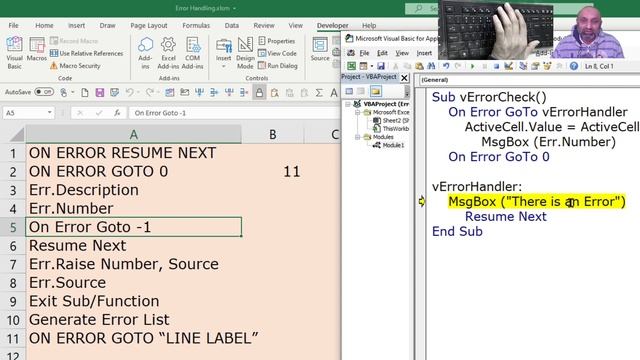
Task: Select column B header
Action: (272, 134)
